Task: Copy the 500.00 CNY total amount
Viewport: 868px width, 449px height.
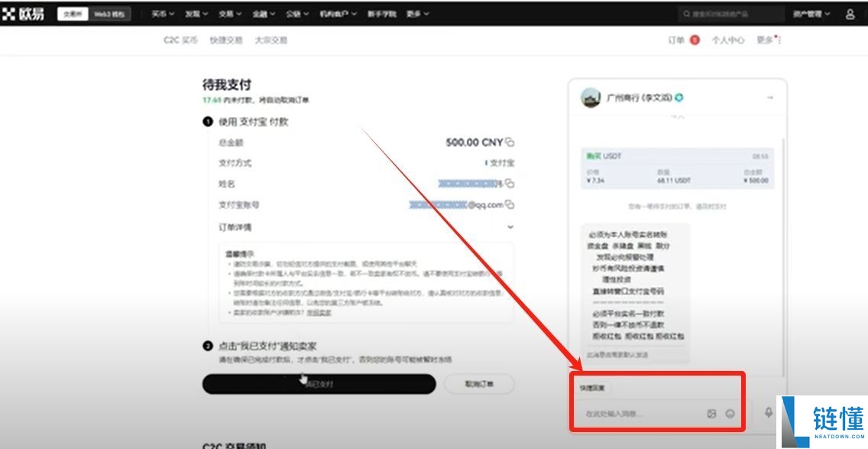Action: click(x=510, y=142)
